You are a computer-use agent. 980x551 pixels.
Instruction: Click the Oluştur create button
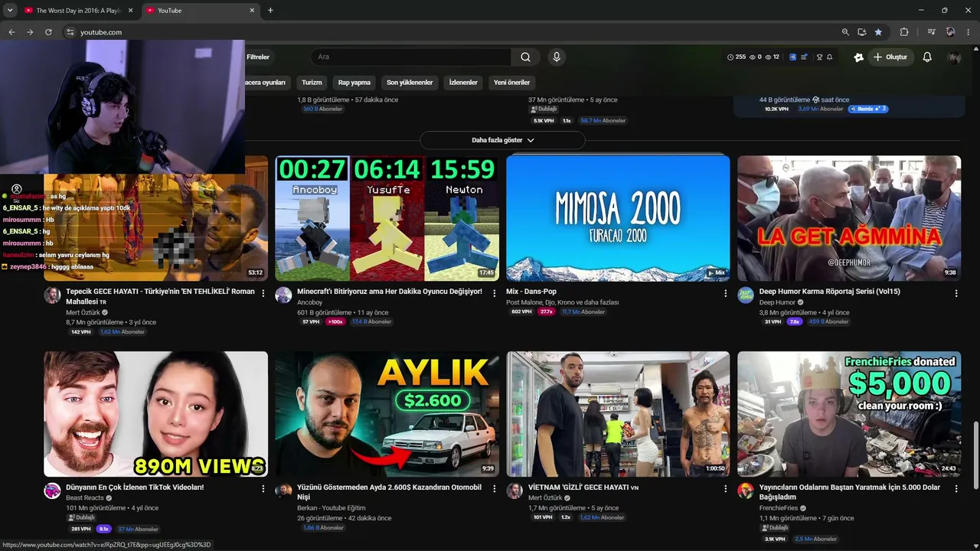click(x=890, y=57)
